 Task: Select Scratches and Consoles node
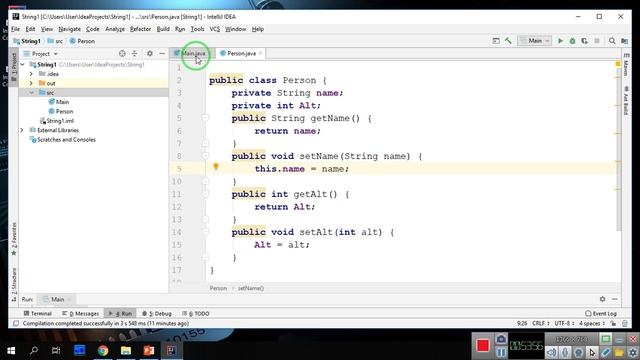62,140
